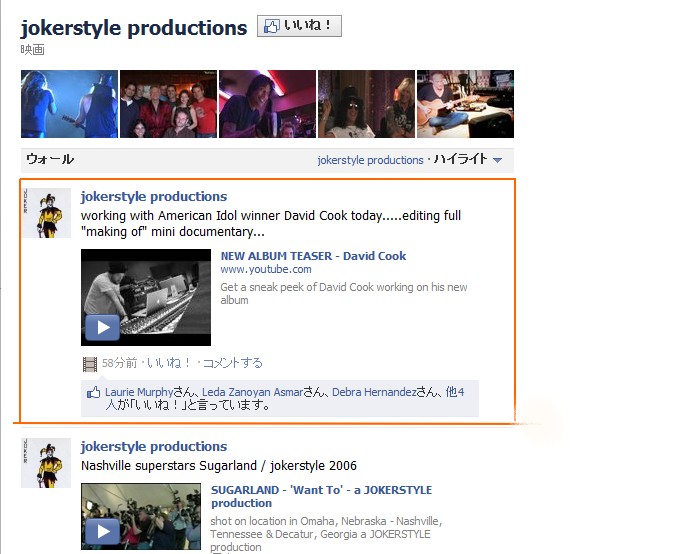Click the shot on location in Omaha description

click(x=326, y=534)
